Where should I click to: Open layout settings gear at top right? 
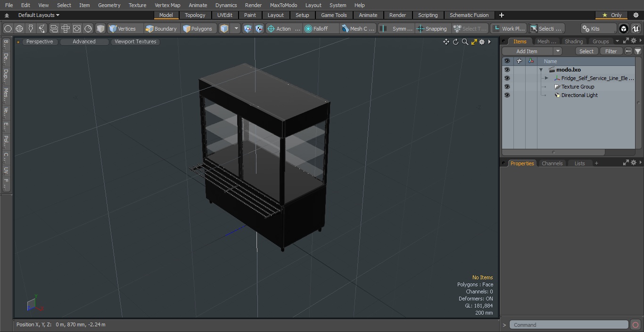[636, 15]
